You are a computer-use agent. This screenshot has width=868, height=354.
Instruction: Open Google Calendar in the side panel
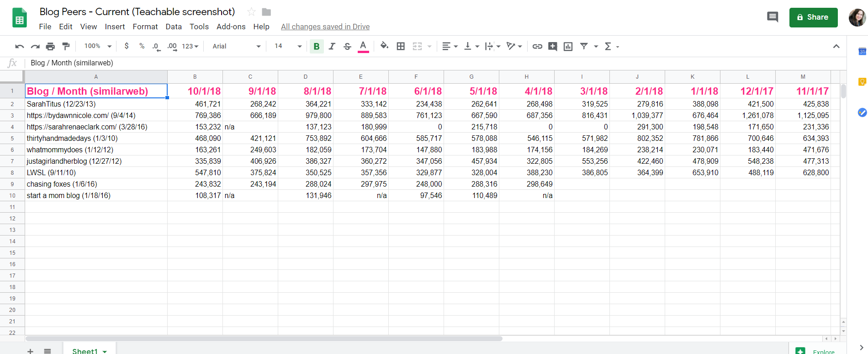(862, 51)
